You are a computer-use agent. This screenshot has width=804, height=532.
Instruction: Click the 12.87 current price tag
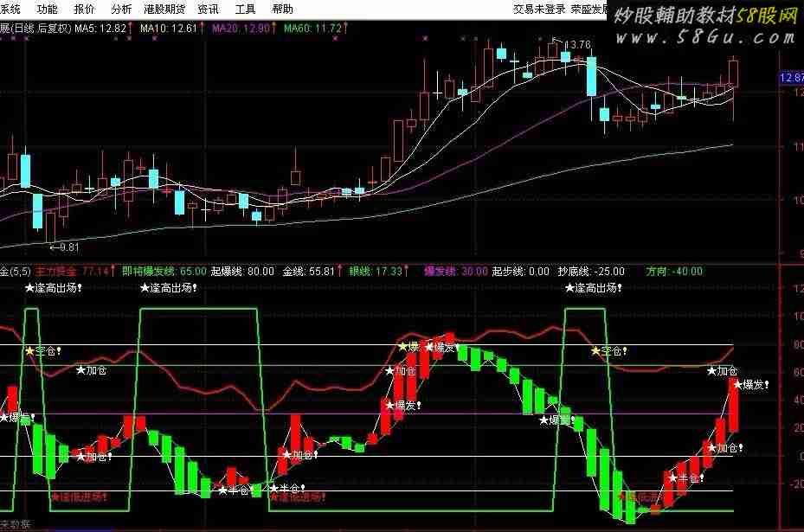click(x=791, y=79)
